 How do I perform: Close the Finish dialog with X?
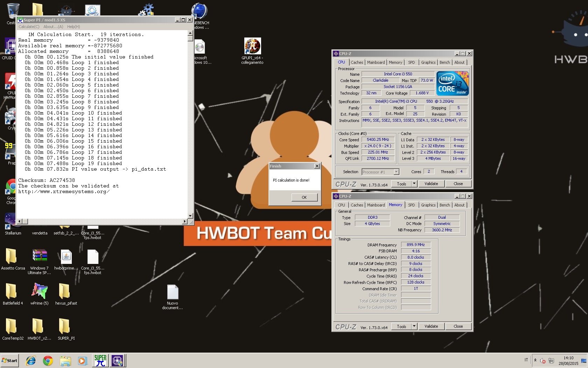click(317, 166)
